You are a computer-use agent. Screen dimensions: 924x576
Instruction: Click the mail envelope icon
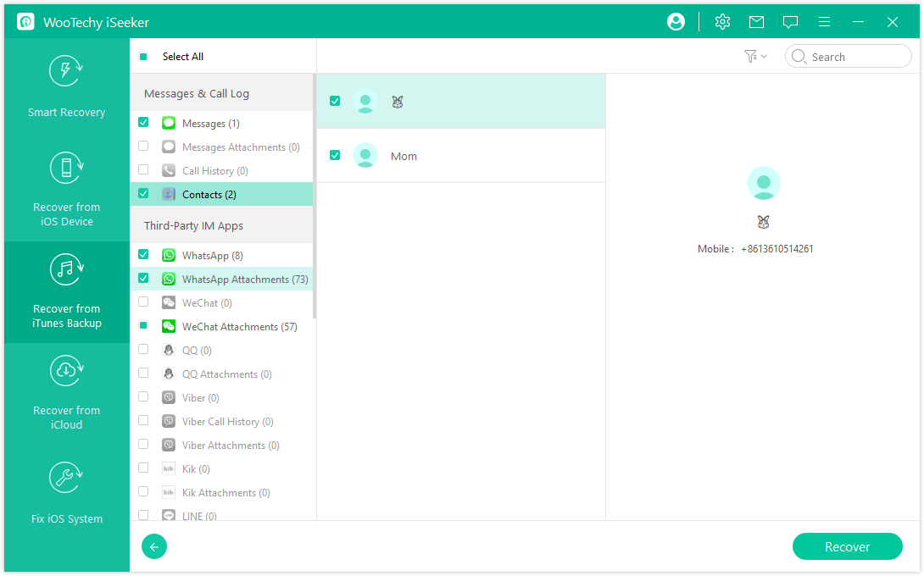(x=756, y=22)
